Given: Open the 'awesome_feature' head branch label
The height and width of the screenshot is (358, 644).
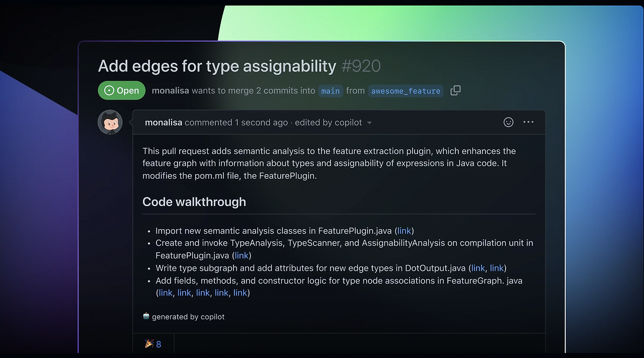Looking at the screenshot, I should point(406,91).
